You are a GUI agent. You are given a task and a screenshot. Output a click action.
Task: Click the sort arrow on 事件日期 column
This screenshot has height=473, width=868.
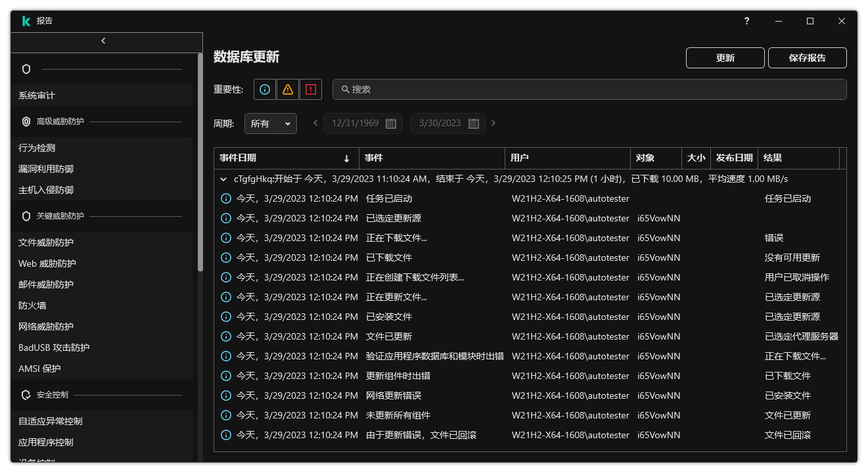[346, 158]
